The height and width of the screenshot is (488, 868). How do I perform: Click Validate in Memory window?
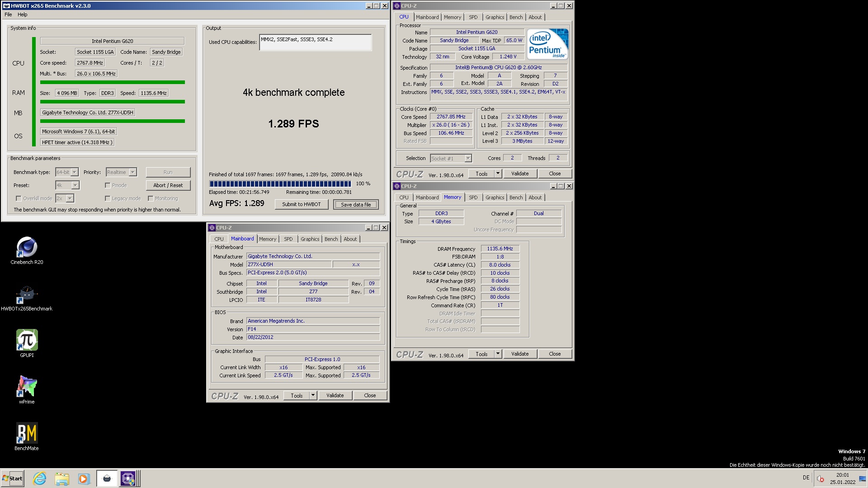[x=520, y=354]
